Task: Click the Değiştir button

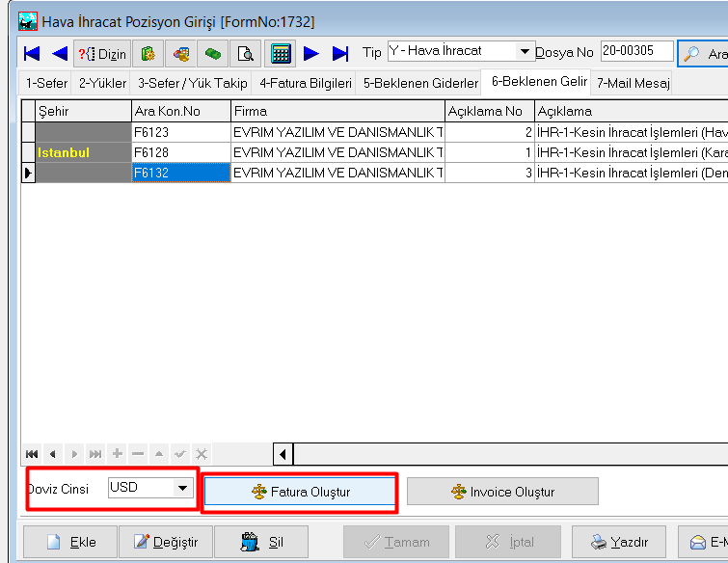Action: pos(166,542)
